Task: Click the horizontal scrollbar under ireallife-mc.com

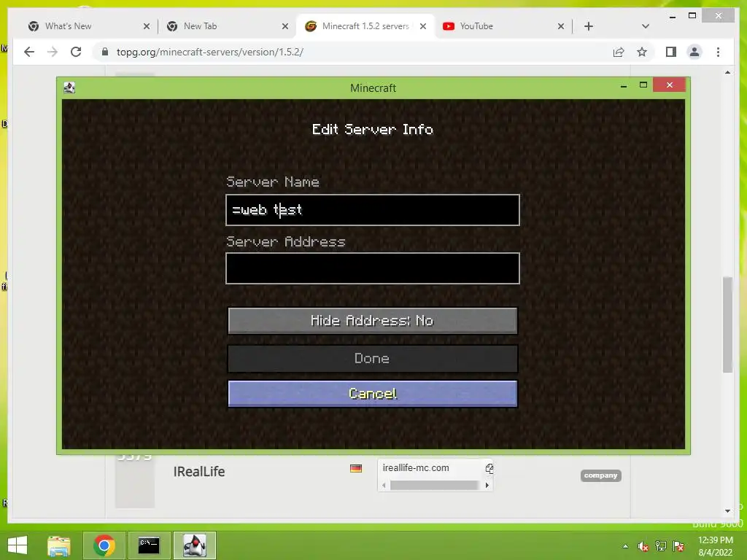Action: click(x=434, y=485)
